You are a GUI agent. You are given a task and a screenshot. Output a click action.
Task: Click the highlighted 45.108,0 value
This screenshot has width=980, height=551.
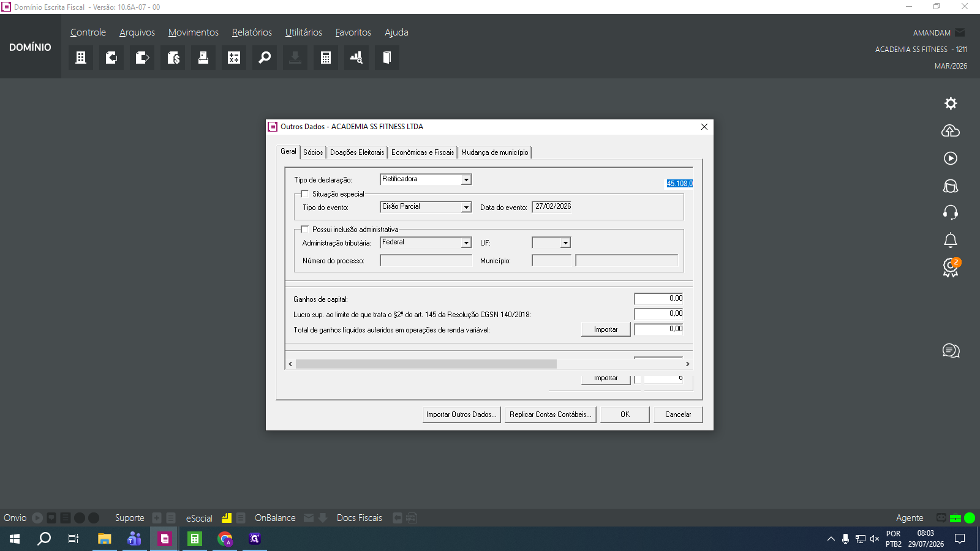tap(679, 184)
